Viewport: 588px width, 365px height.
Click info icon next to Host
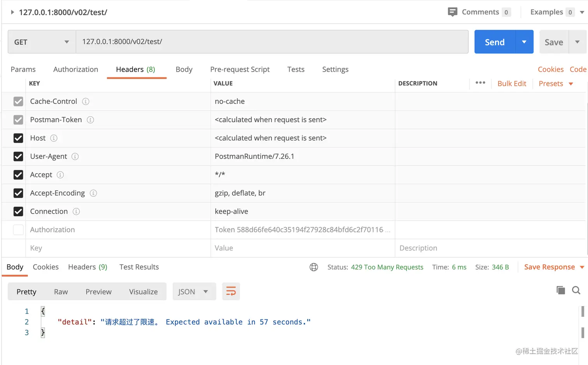tap(54, 138)
